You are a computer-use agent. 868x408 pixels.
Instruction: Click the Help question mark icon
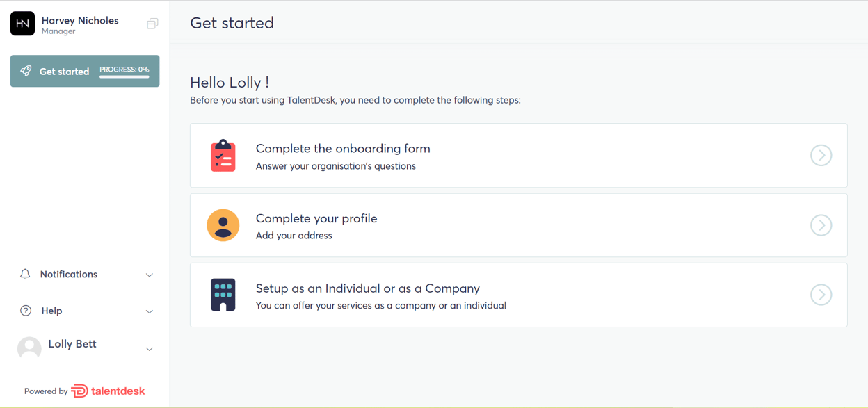26,311
